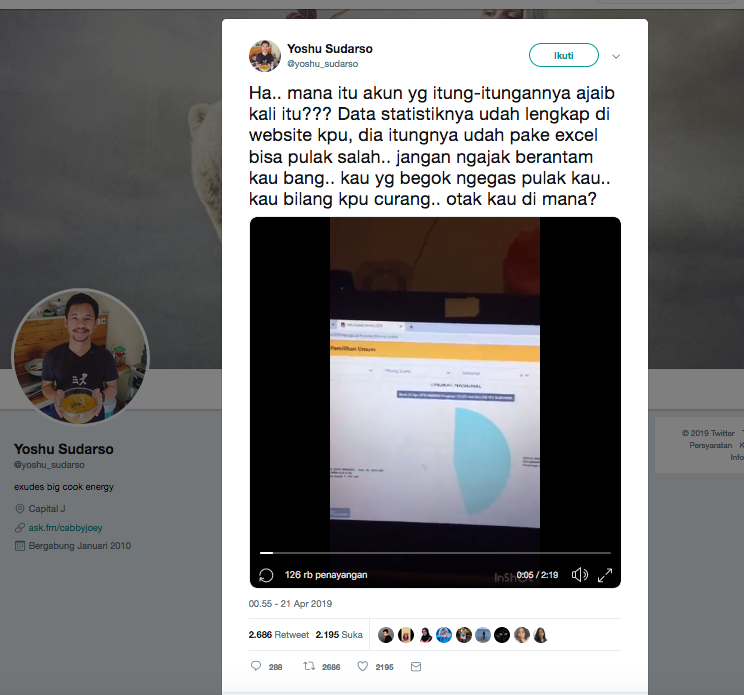Image resolution: width=744 pixels, height=695 pixels.
Task: Click the Persyaratan footer link
Action: click(710, 445)
